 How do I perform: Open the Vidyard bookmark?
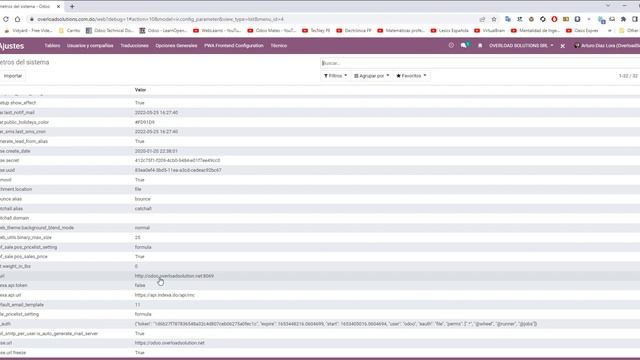coord(28,31)
